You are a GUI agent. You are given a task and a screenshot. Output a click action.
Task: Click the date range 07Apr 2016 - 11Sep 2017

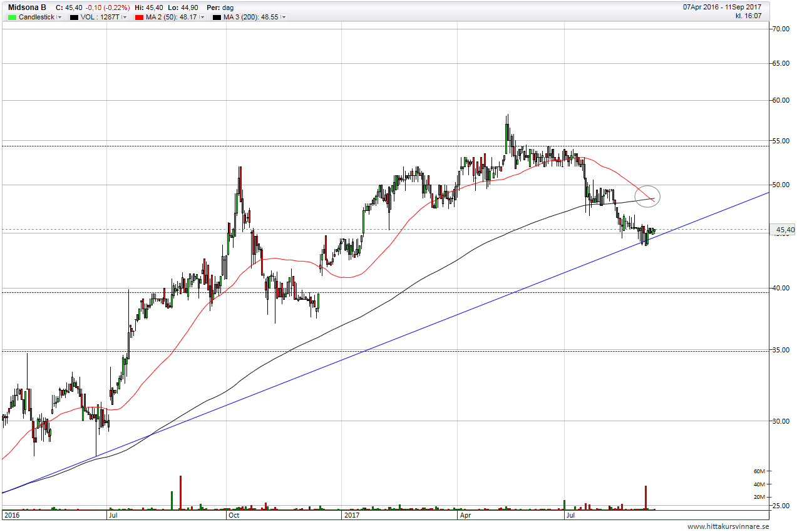tap(722, 8)
